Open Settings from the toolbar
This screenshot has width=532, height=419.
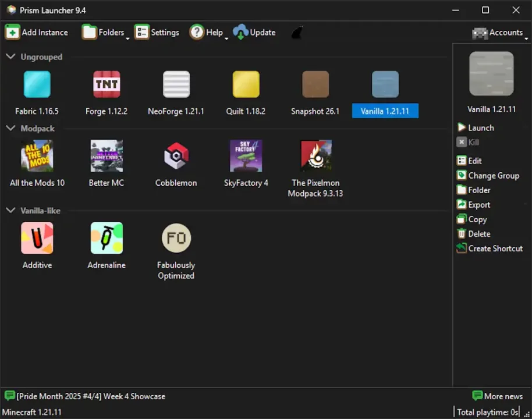coord(157,33)
